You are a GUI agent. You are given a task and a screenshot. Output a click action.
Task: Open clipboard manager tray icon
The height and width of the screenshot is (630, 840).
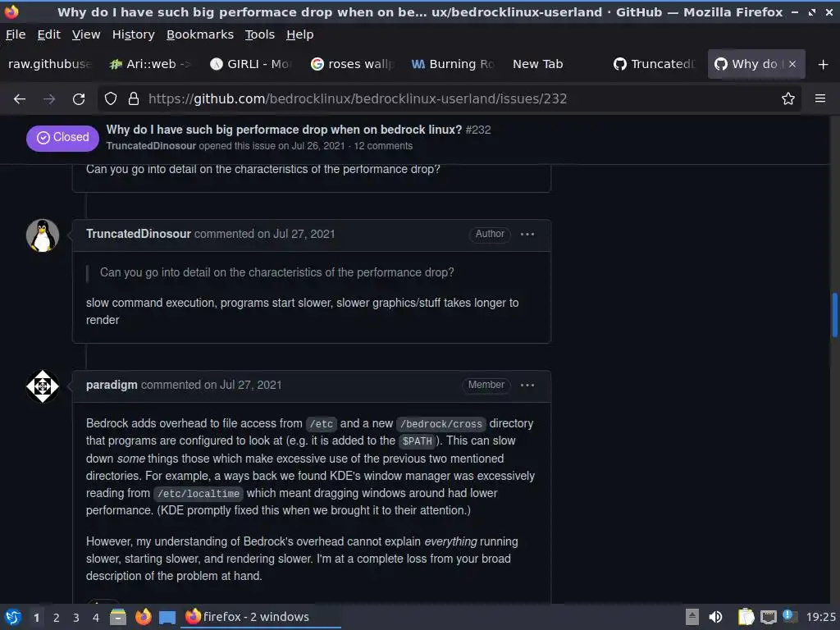pyautogui.click(x=746, y=617)
